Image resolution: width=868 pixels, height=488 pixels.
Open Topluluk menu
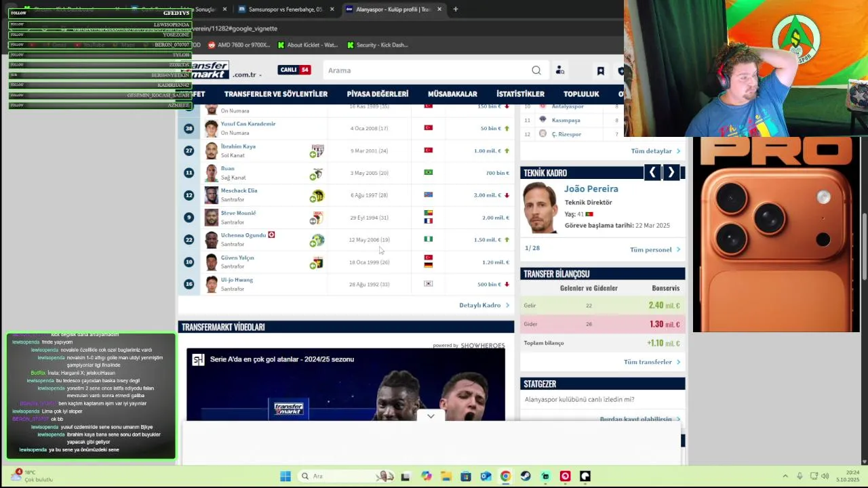pos(581,94)
